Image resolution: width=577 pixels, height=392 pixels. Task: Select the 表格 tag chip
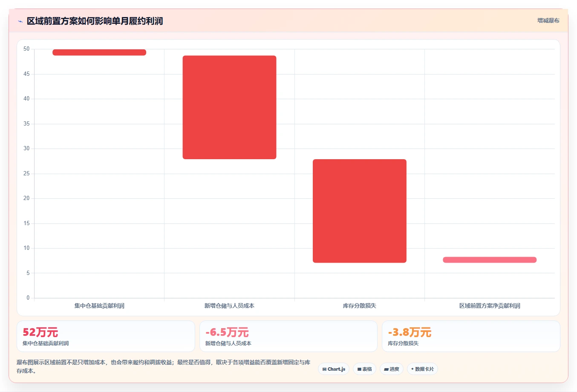pyautogui.click(x=364, y=369)
